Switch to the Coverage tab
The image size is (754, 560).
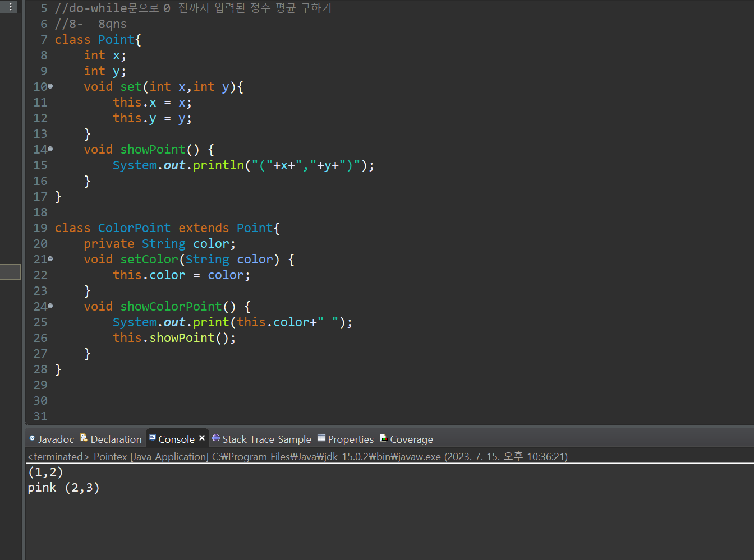pos(407,439)
